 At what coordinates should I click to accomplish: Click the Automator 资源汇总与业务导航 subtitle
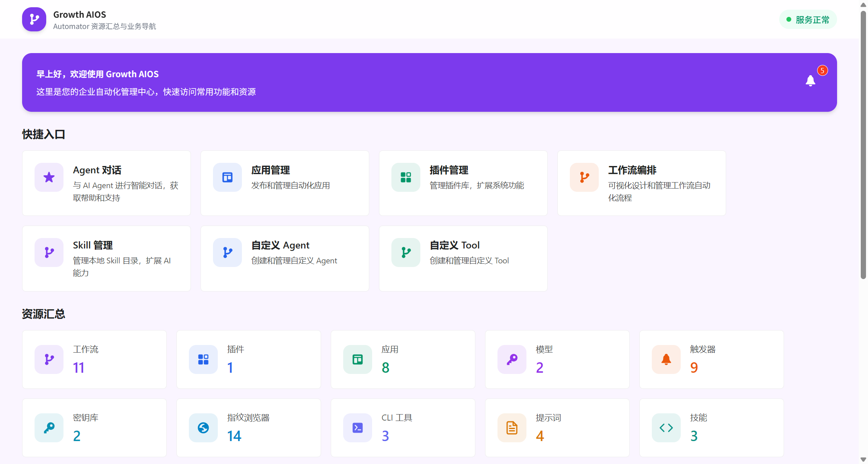[104, 26]
